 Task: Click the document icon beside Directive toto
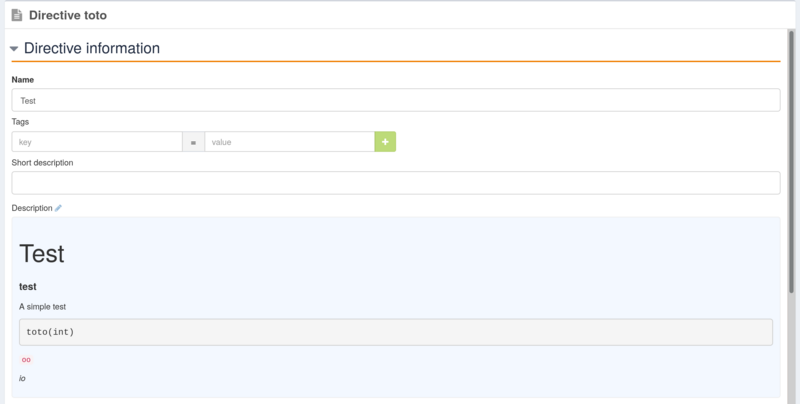17,15
